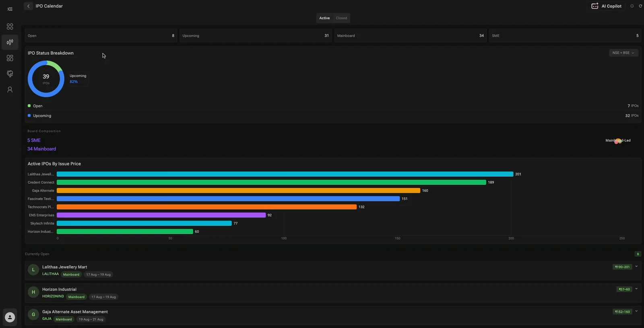The height and width of the screenshot is (328, 644).
Task: Click the G avatar of Gaja Alternate
Action: tap(33, 314)
